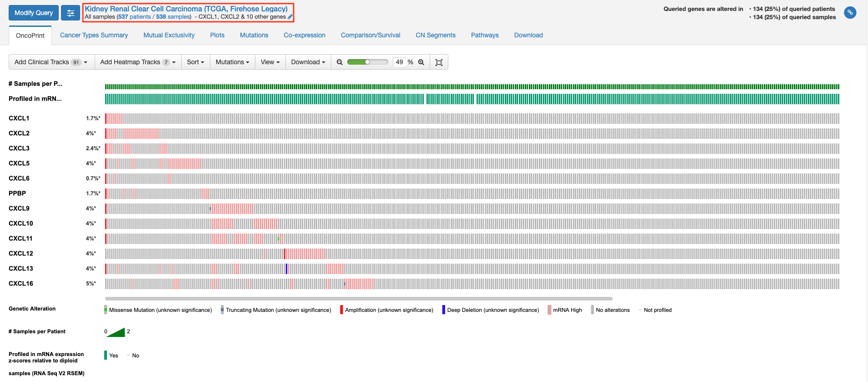Click '# Samples per P...' track label

(x=36, y=84)
